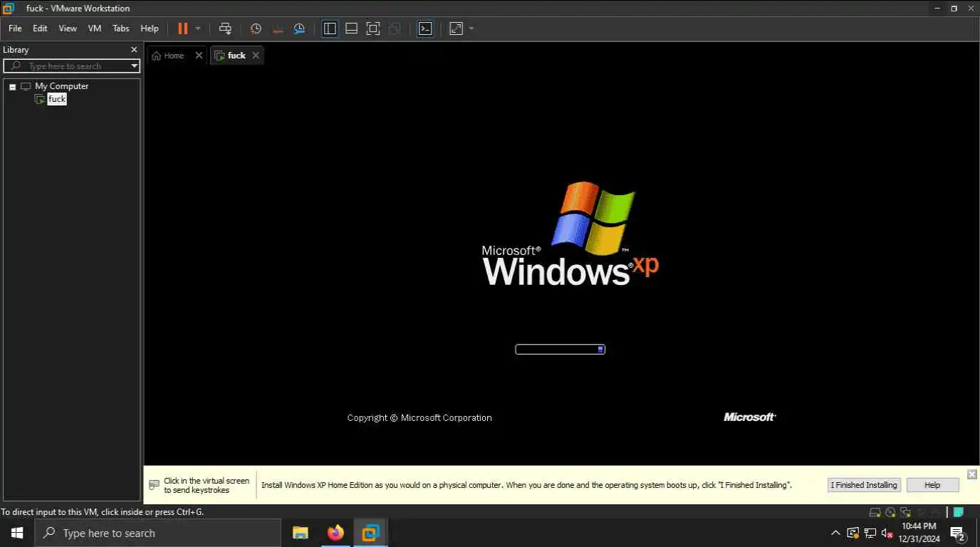The image size is (980, 547).
Task: Open the Tabs menu
Action: coord(121,28)
